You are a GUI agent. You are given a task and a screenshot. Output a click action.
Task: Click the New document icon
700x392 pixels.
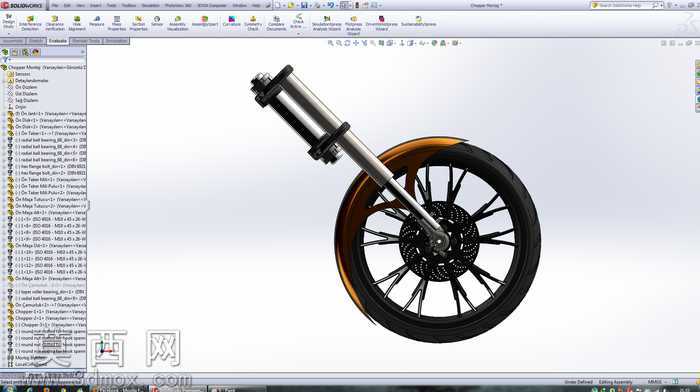pyautogui.click(x=277, y=5)
